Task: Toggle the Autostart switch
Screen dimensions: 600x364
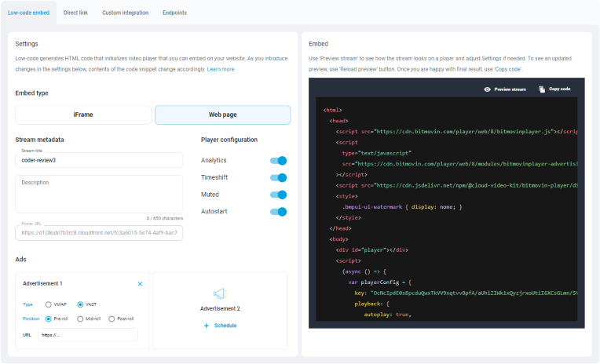Action: coord(278,212)
